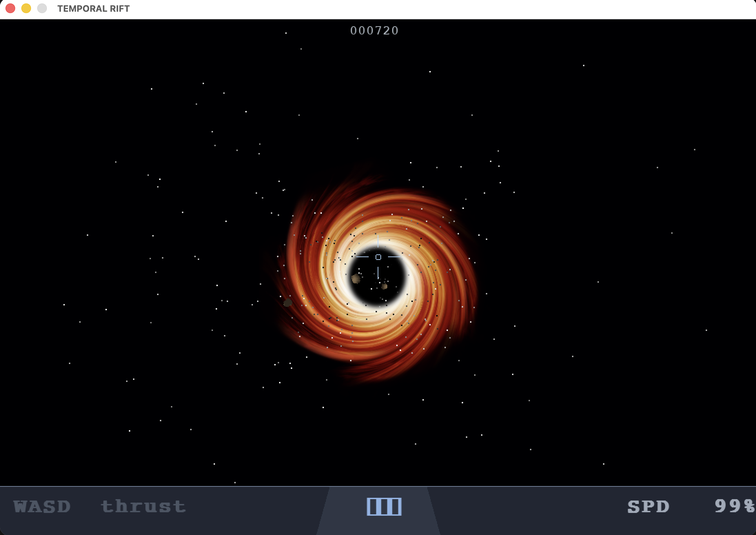The width and height of the screenshot is (756, 535).
Task: Click the top tick of the reticle
Action: pyautogui.click(x=378, y=241)
